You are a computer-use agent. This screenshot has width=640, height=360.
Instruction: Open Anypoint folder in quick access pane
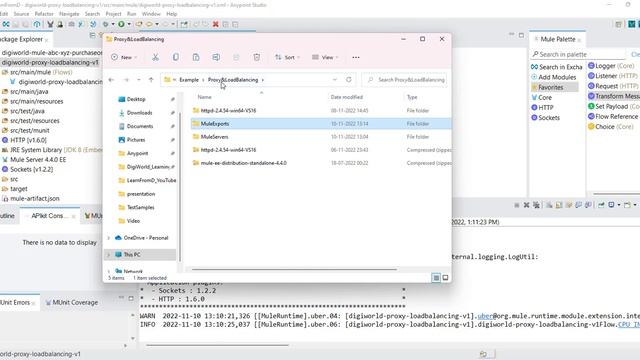pos(137,153)
